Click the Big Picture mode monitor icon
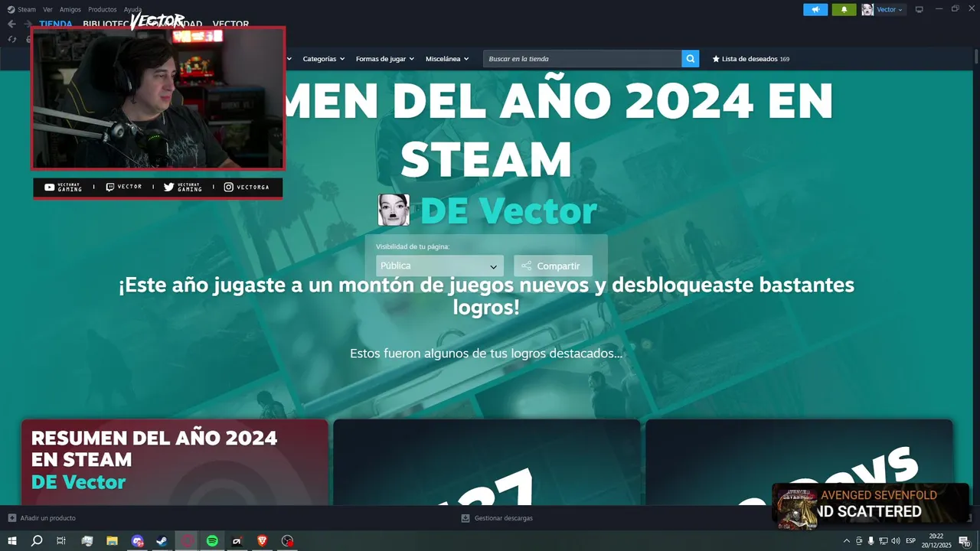The height and width of the screenshot is (551, 980). (x=920, y=10)
